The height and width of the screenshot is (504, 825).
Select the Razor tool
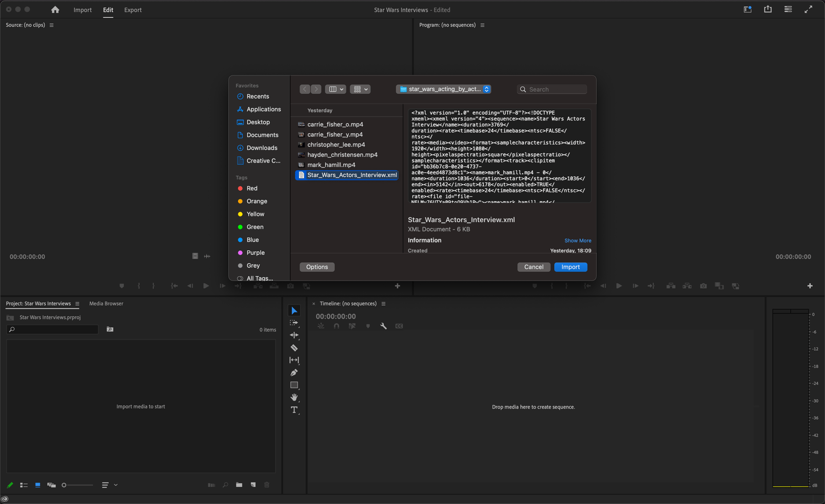pyautogui.click(x=294, y=348)
